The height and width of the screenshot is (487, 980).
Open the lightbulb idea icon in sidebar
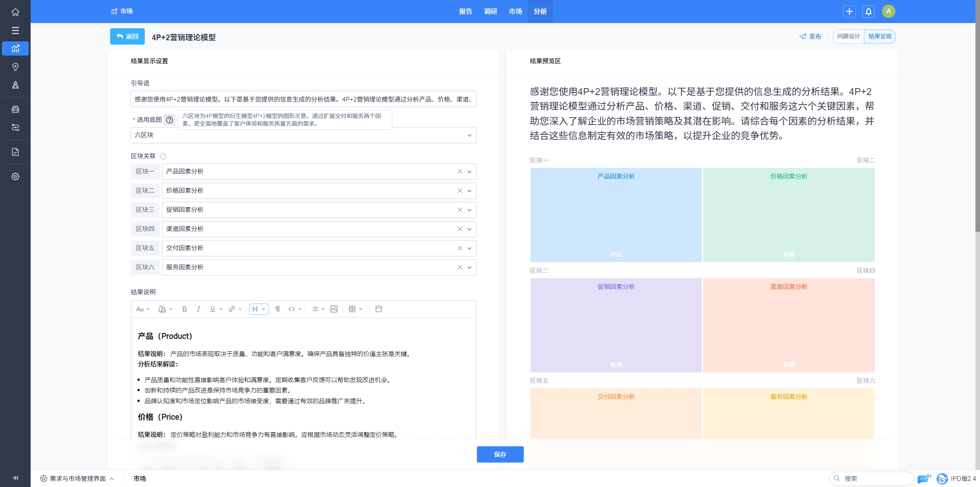[15, 67]
